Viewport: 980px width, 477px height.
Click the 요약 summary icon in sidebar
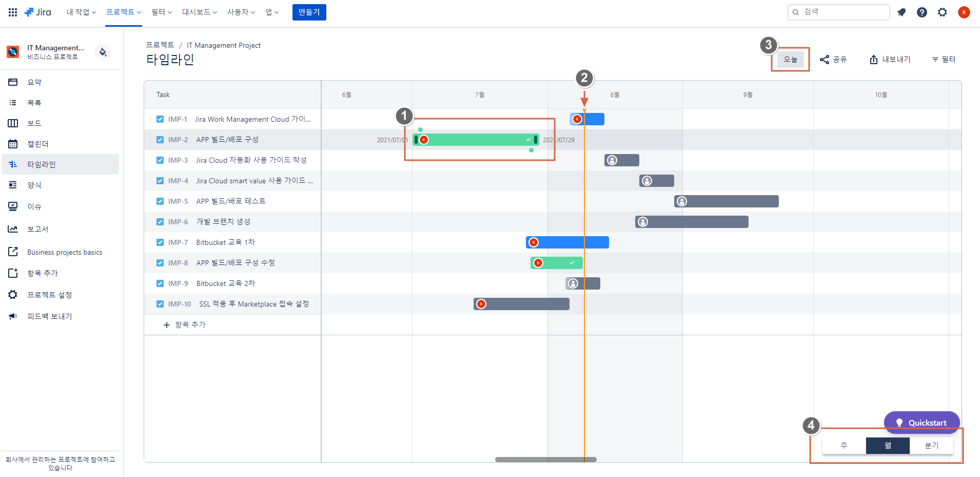tap(13, 82)
